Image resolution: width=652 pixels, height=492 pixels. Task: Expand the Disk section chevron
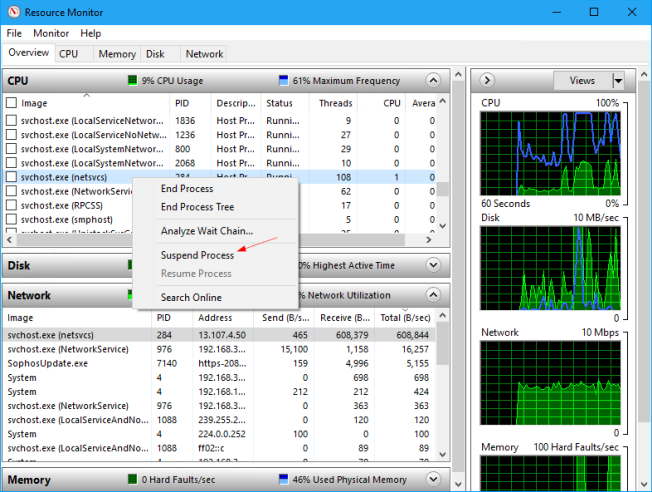tap(433, 265)
